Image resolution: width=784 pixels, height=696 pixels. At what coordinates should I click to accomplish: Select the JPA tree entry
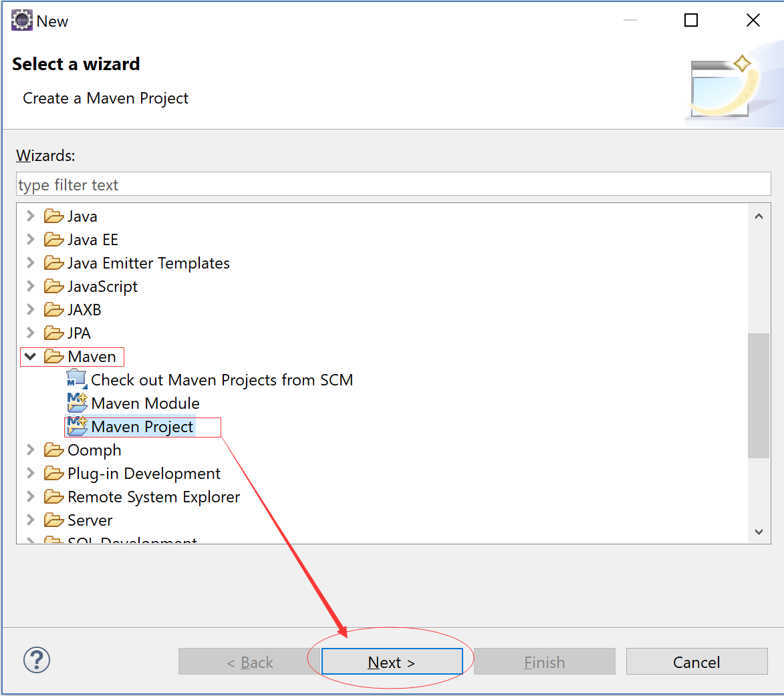(79, 333)
